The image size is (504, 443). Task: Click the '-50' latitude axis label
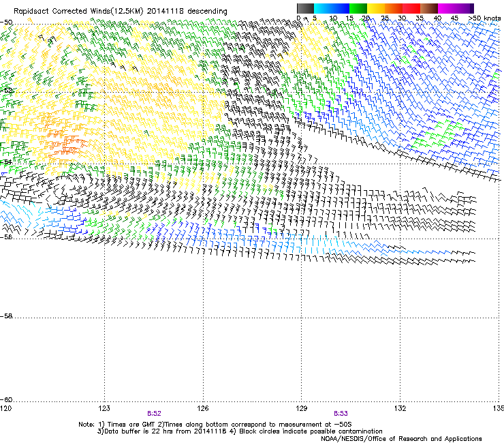point(6,22)
